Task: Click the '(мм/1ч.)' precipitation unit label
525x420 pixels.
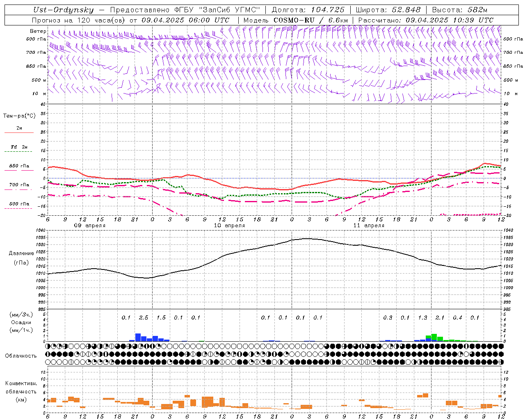Action: tap(21, 330)
